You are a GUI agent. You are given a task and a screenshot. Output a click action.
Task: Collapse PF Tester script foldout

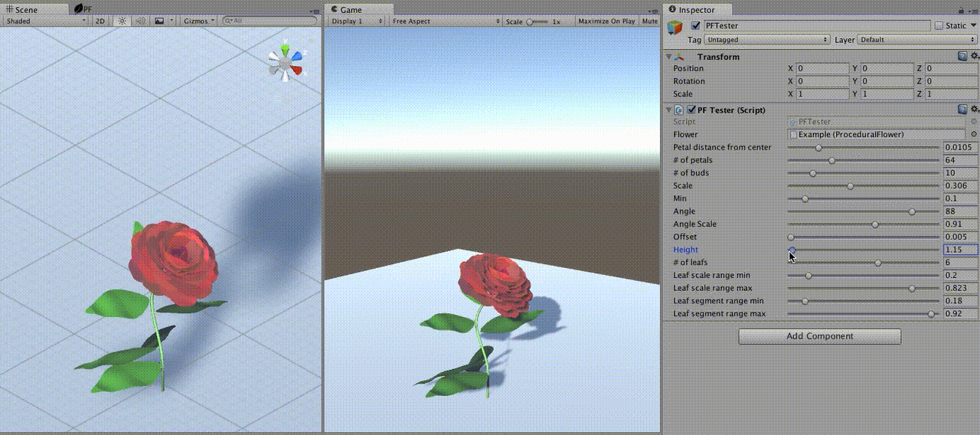pyautogui.click(x=669, y=110)
